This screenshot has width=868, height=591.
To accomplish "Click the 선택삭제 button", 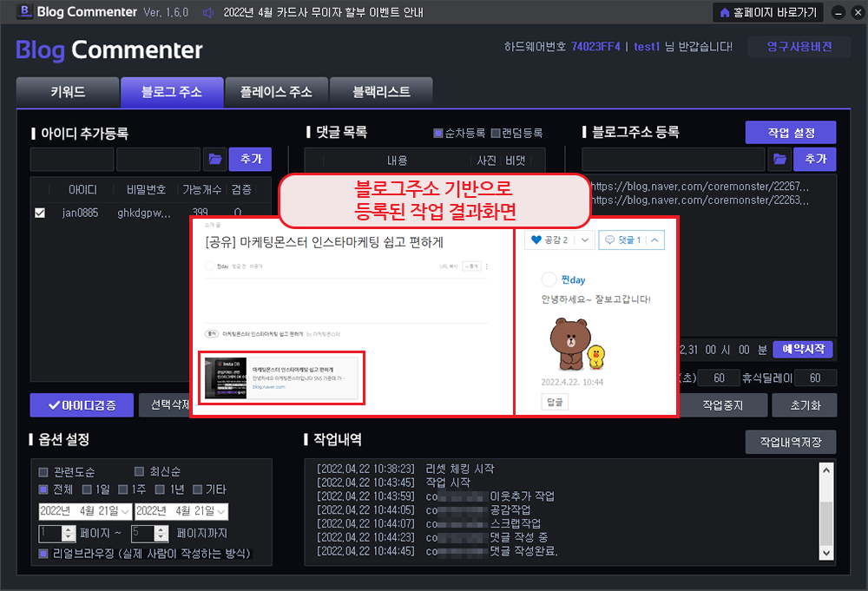I will pos(164,405).
